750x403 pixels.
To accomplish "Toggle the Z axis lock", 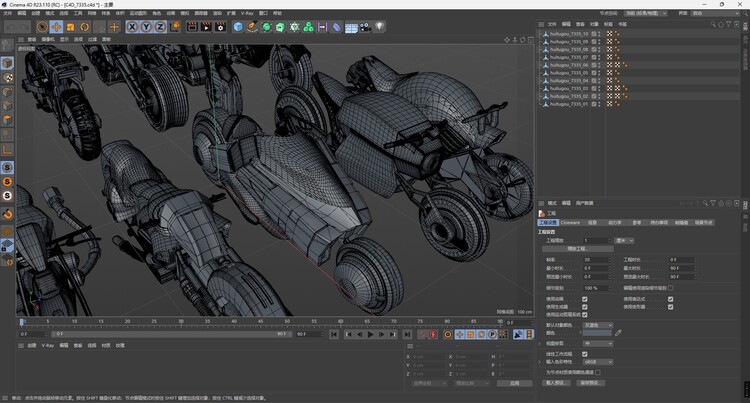I will tap(160, 27).
